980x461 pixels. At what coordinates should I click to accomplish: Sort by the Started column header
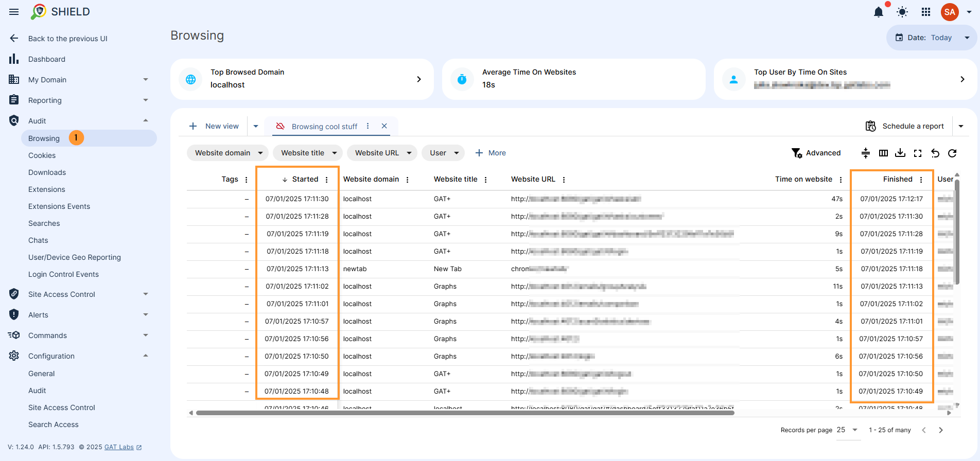click(305, 179)
